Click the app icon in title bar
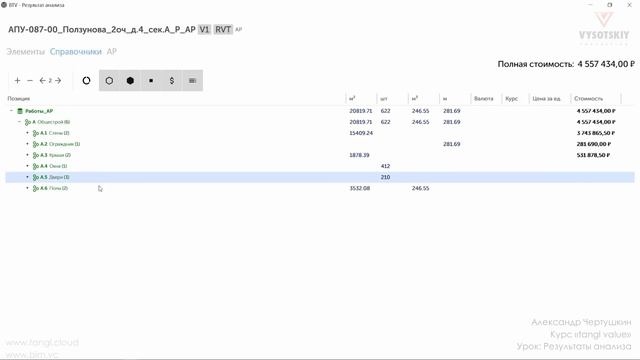 pyautogui.click(x=4, y=5)
